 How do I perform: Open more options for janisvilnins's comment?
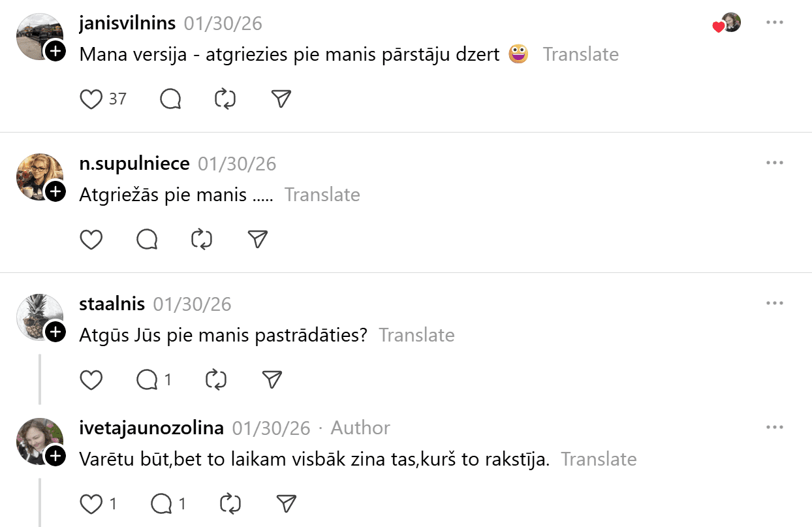click(x=774, y=23)
